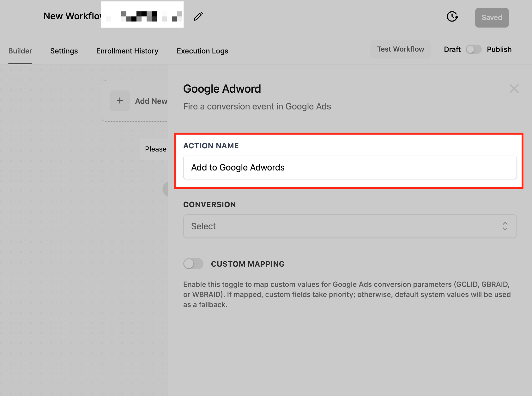Click the plus icon to add trigger

click(120, 101)
